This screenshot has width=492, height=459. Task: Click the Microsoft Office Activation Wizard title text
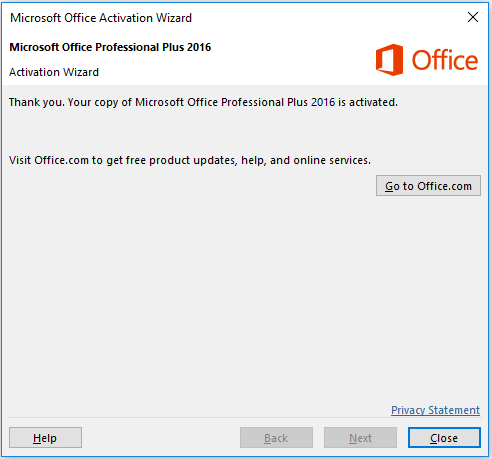click(101, 18)
